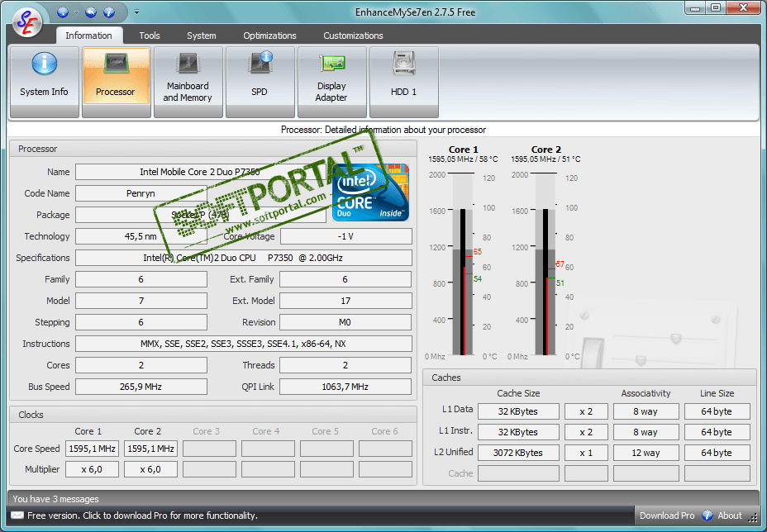Switch to the System tab
The image size is (767, 532).
(201, 36)
